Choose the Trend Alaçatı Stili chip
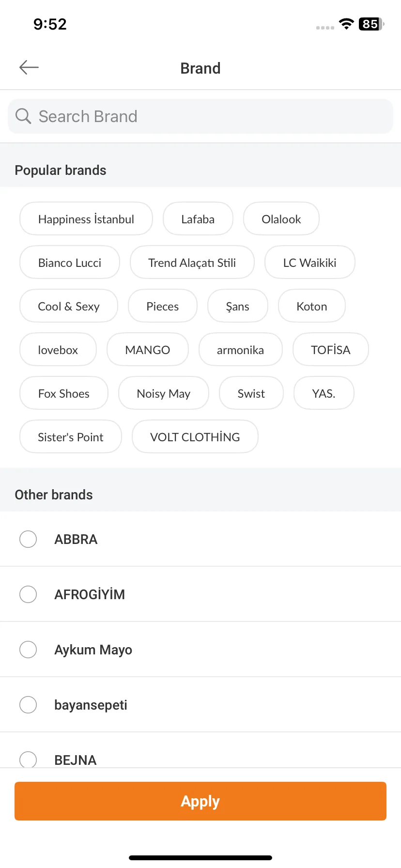The image size is (401, 868). pyautogui.click(x=192, y=263)
